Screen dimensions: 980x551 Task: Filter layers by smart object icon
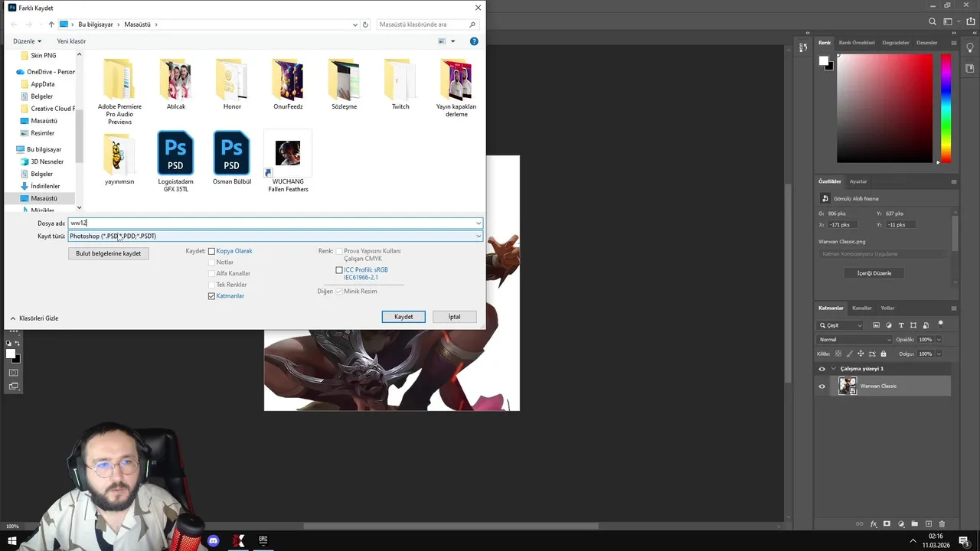click(926, 325)
